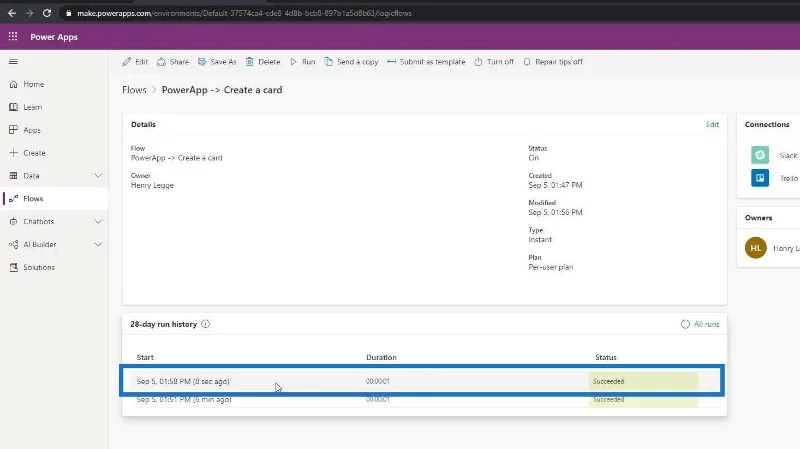
Task: Click the Flows breadcrumb link
Action: pyautogui.click(x=134, y=90)
